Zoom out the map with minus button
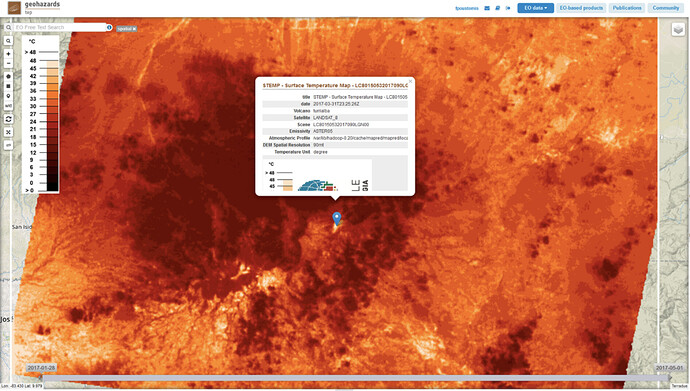This screenshot has height=391, width=690. pos(8,63)
